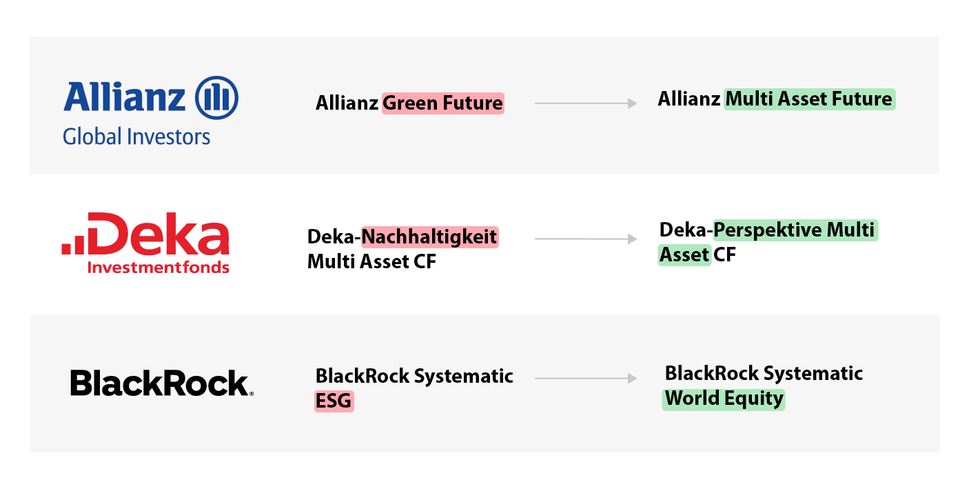Click the old name "Multi Asset CF" line

coord(371,262)
